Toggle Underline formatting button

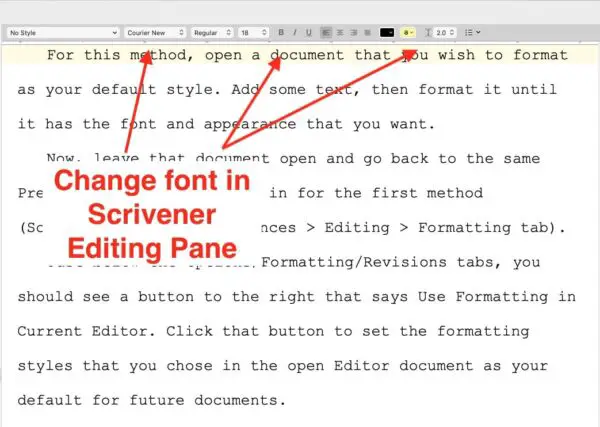pyautogui.click(x=308, y=33)
